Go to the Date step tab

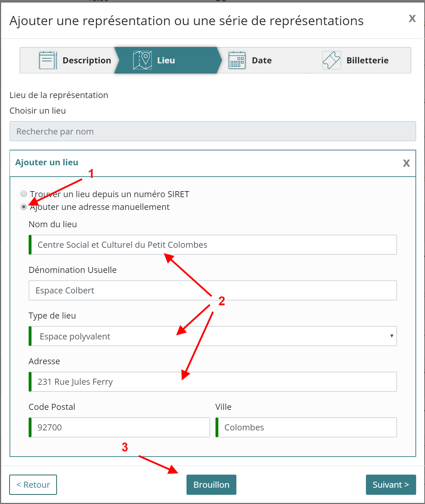tap(262, 61)
